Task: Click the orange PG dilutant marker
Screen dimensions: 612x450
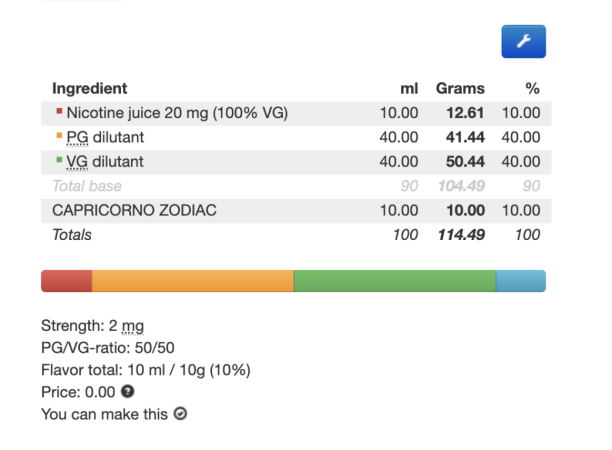Action: (59, 135)
